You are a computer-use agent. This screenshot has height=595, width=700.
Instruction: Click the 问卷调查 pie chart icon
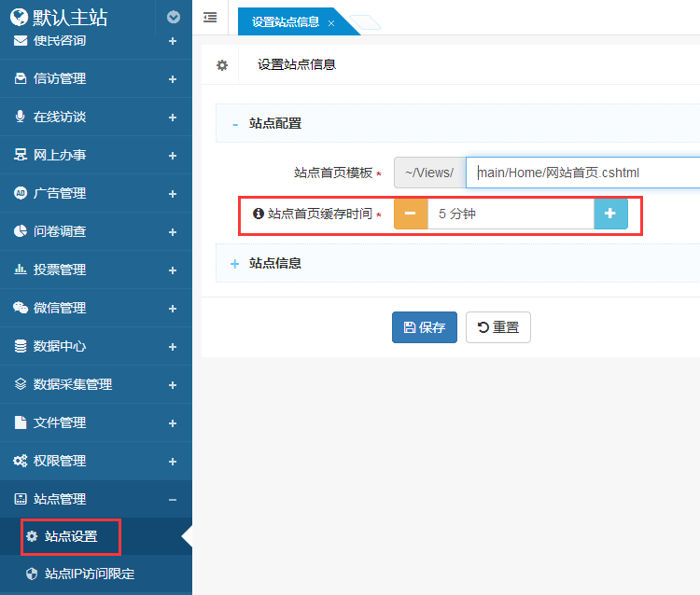pyautogui.click(x=21, y=231)
